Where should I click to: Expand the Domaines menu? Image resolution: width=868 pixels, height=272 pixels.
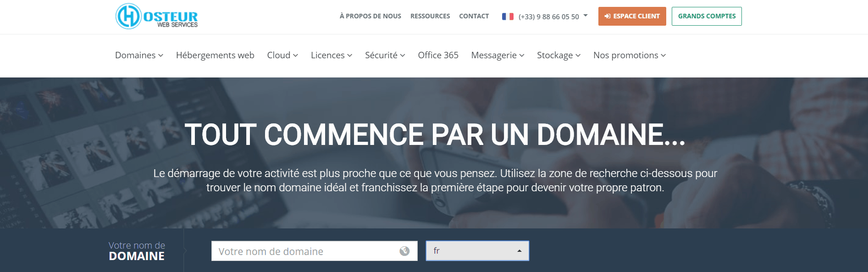pyautogui.click(x=139, y=55)
